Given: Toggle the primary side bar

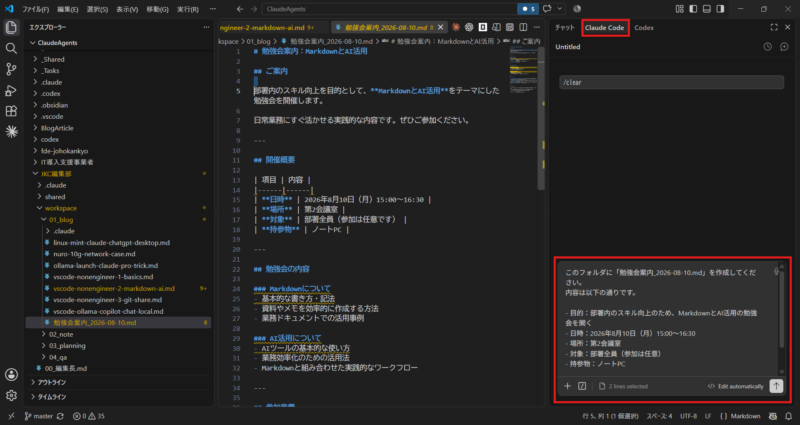Looking at the screenshot, I should 693,9.
